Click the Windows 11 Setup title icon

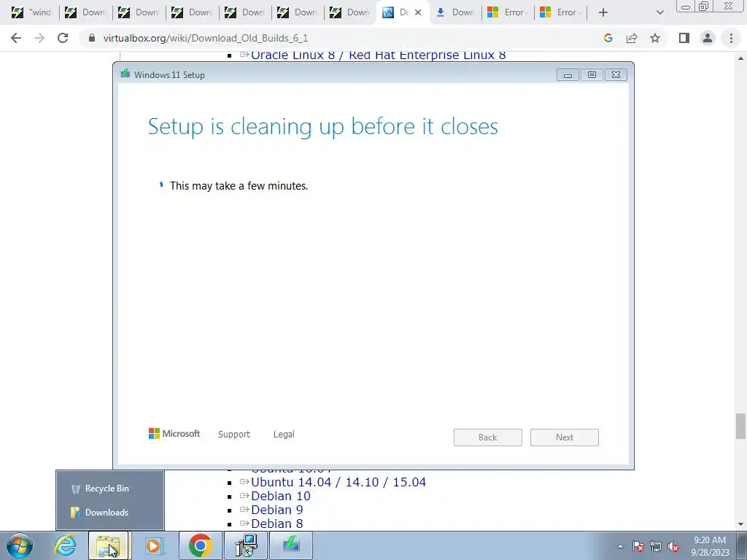pos(125,74)
